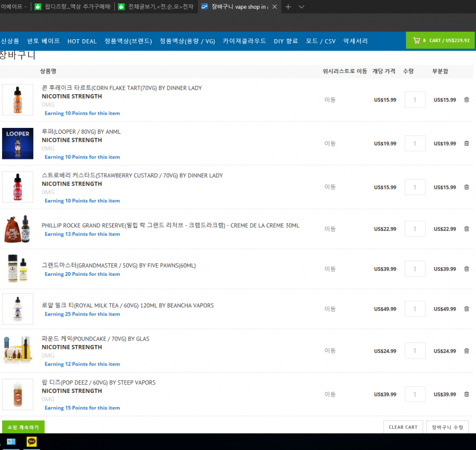Click the Phillip Rocke Grand Reserve image
This screenshot has width=476, height=450.
point(17,229)
